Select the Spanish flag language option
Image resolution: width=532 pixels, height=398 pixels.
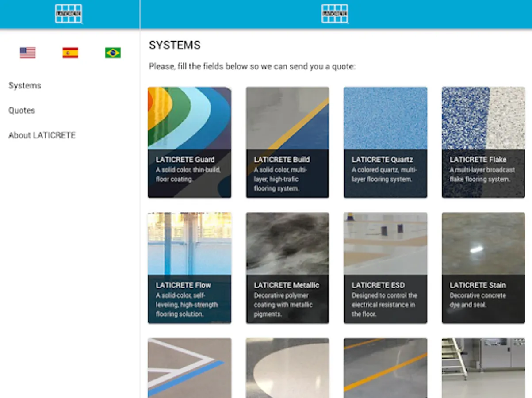pyautogui.click(x=70, y=53)
